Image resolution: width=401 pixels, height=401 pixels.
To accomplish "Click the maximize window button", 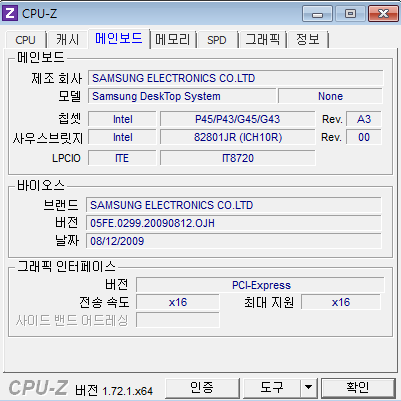I will coord(350,14).
